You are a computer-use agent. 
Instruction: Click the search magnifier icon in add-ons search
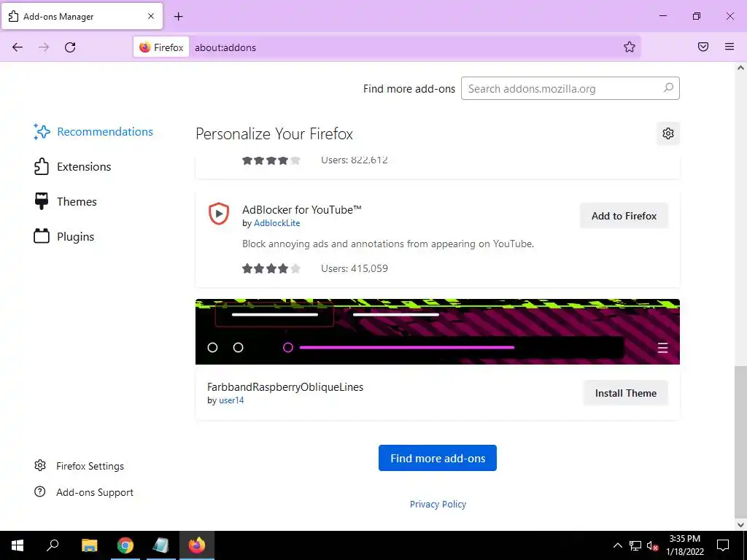pyautogui.click(x=668, y=88)
